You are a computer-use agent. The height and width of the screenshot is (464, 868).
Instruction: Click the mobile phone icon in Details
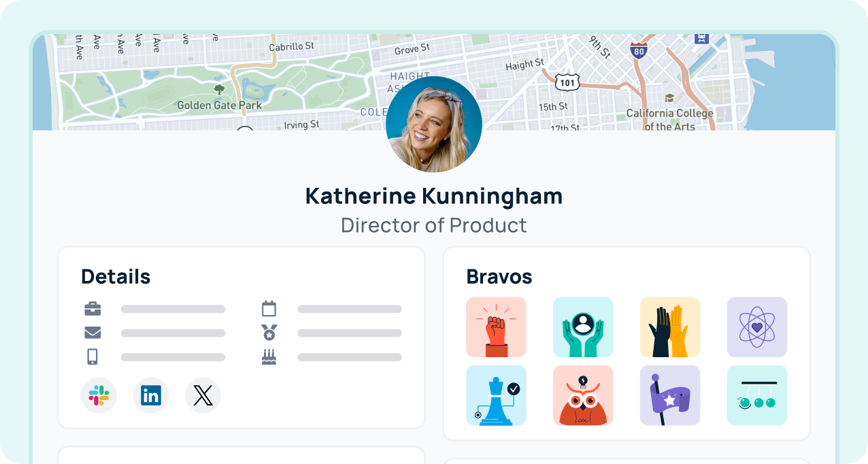(93, 356)
